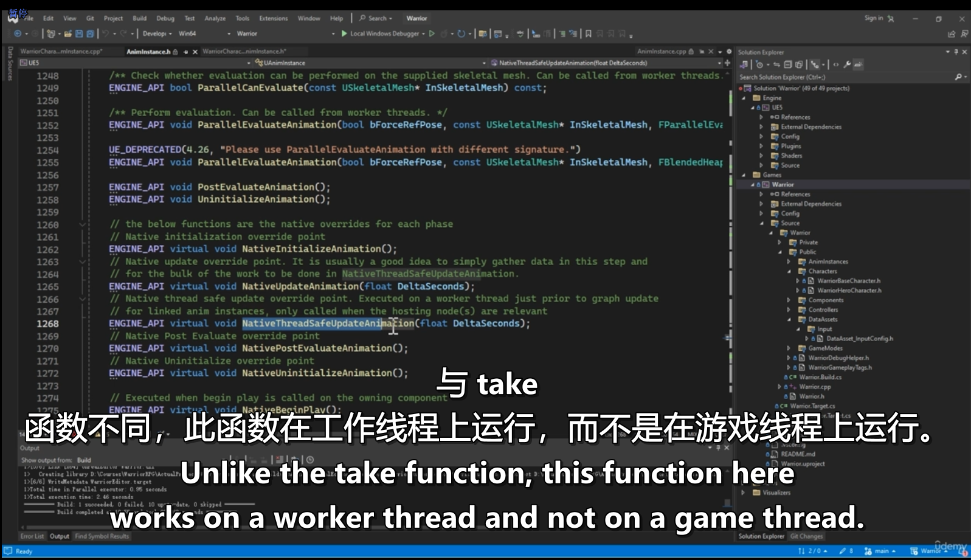The width and height of the screenshot is (971, 560).
Task: Collapse code region at line 1260
Action: pyautogui.click(x=82, y=224)
